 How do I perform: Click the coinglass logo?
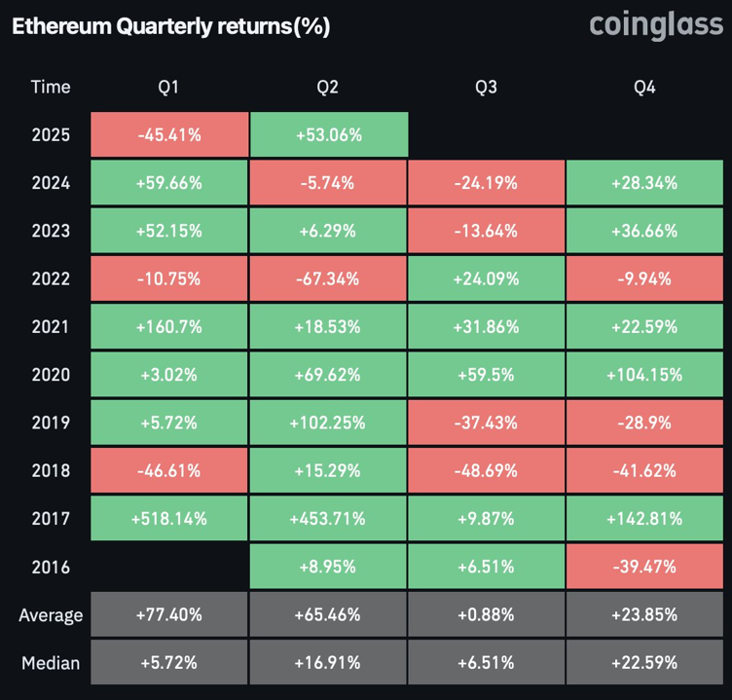click(655, 26)
